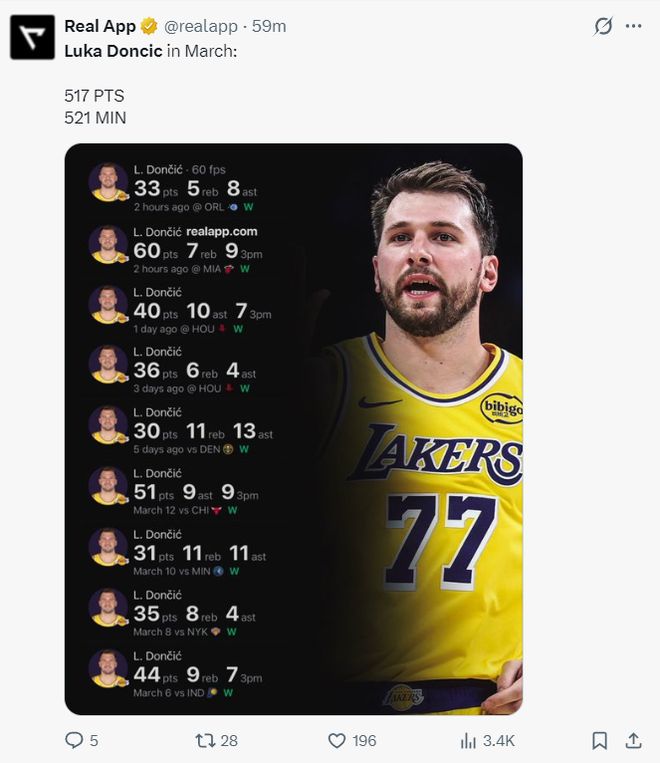660x763 pixels.
Task: Open the 59m timestamp link
Action: [270, 27]
